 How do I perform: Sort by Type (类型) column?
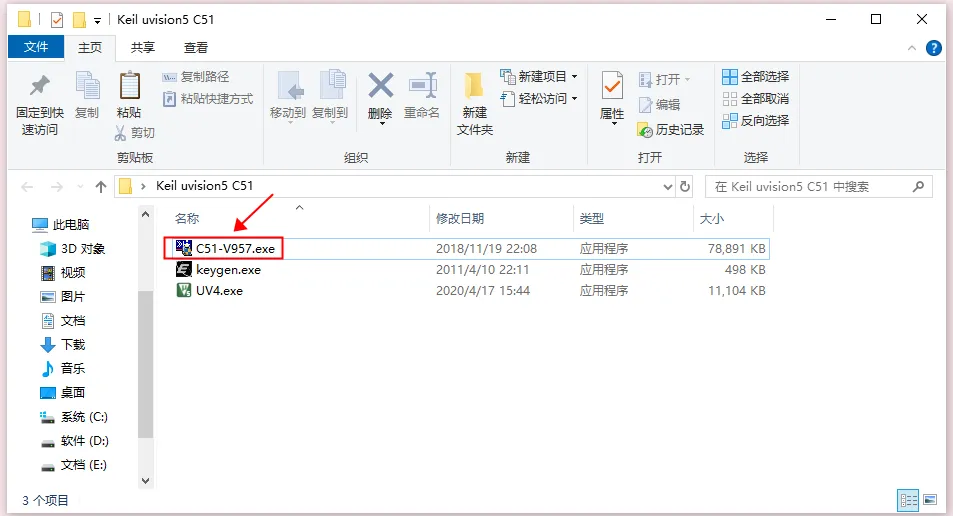click(591, 219)
